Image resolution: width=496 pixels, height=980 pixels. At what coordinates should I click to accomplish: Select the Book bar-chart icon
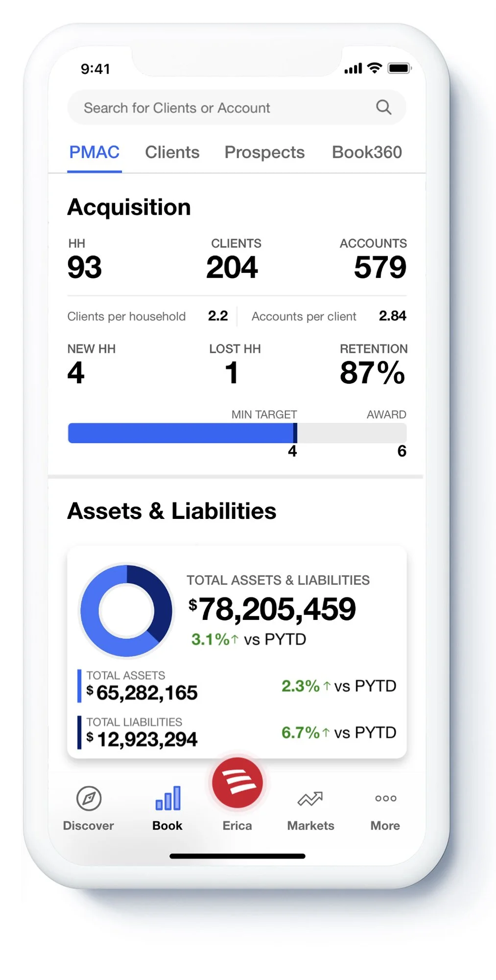pos(168,798)
